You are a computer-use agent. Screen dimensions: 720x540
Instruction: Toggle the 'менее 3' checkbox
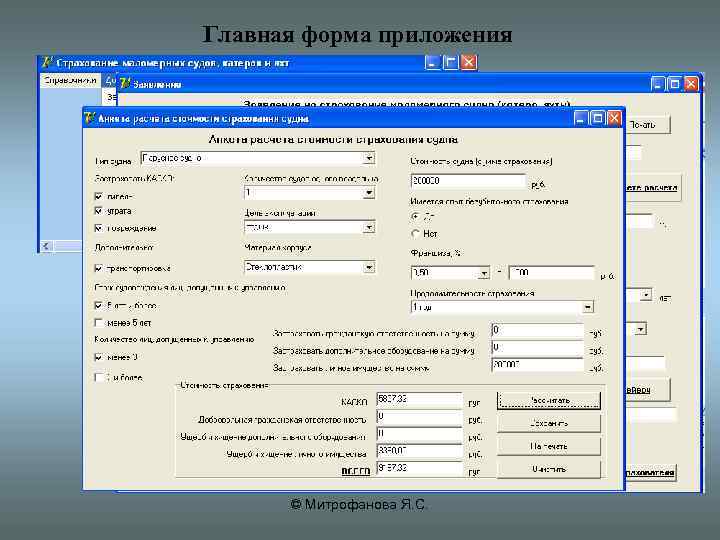[98, 357]
